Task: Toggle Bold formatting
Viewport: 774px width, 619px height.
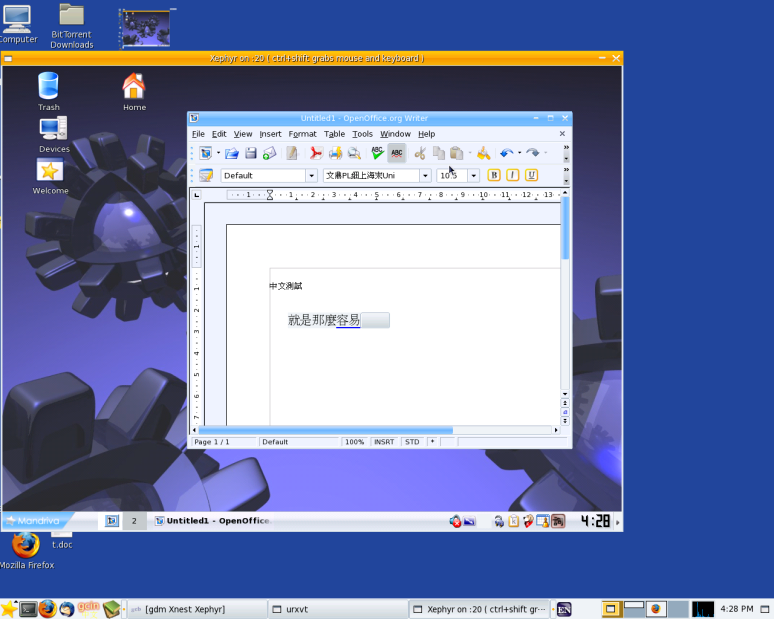Action: tap(493, 175)
